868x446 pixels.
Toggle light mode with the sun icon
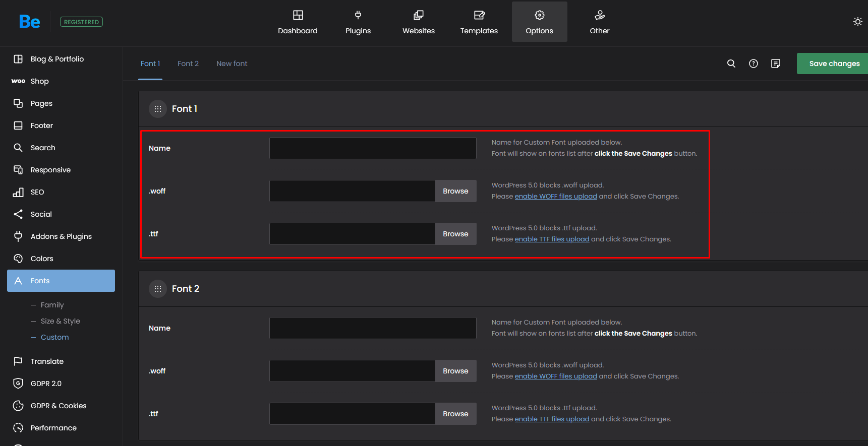(857, 22)
